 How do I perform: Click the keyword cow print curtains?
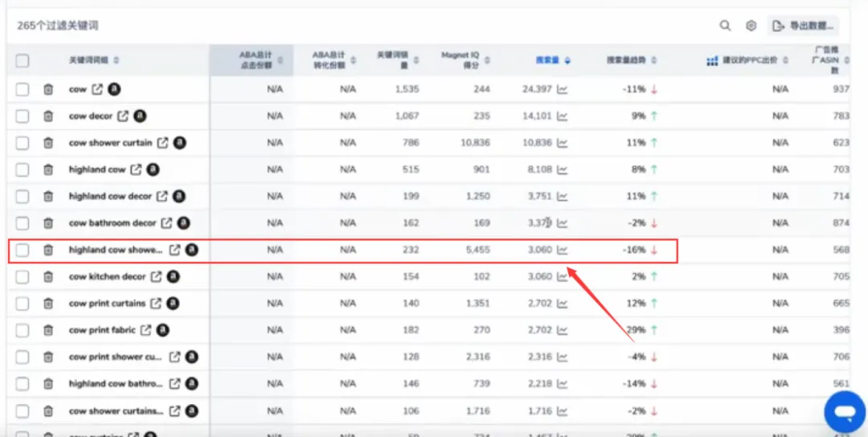(107, 303)
